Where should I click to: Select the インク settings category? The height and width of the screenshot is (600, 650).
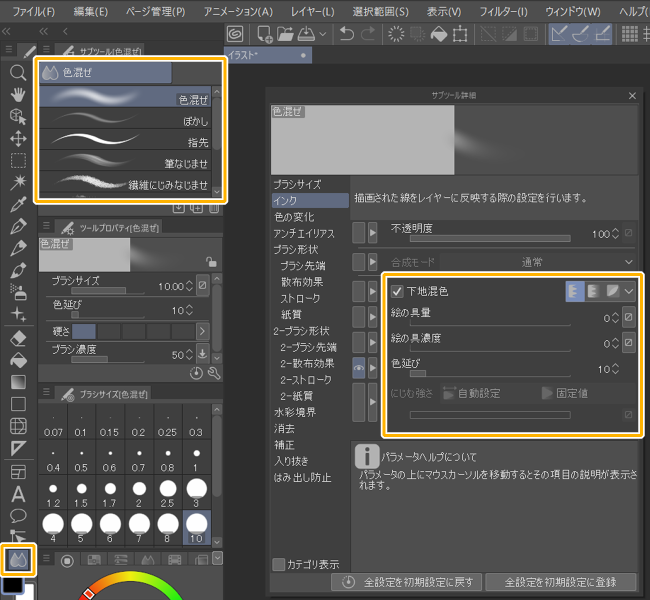(310, 201)
